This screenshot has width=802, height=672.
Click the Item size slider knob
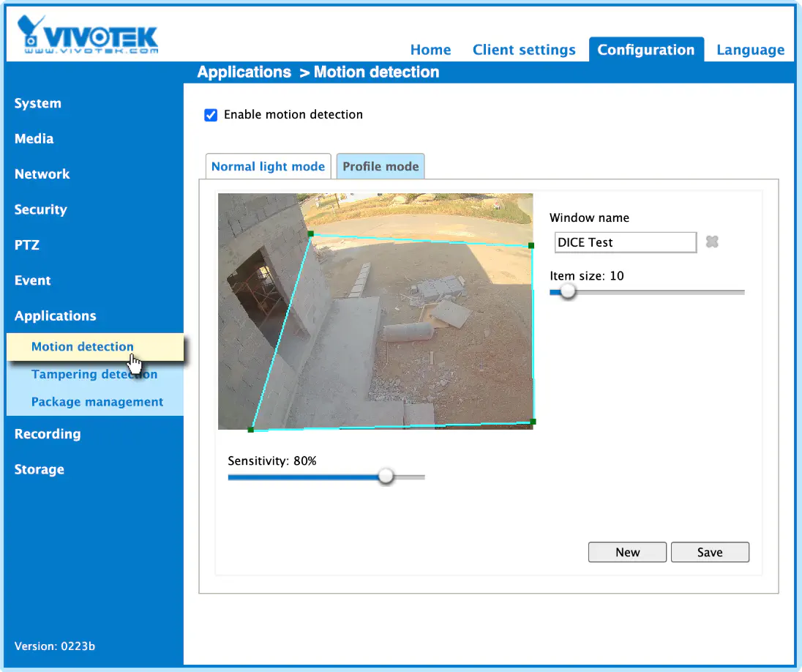[568, 292]
